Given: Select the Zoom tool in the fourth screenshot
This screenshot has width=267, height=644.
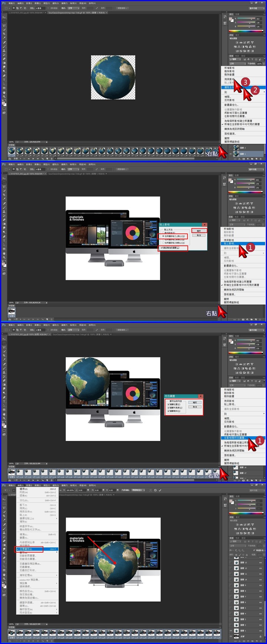Looking at the screenshot, I should 4,578.
